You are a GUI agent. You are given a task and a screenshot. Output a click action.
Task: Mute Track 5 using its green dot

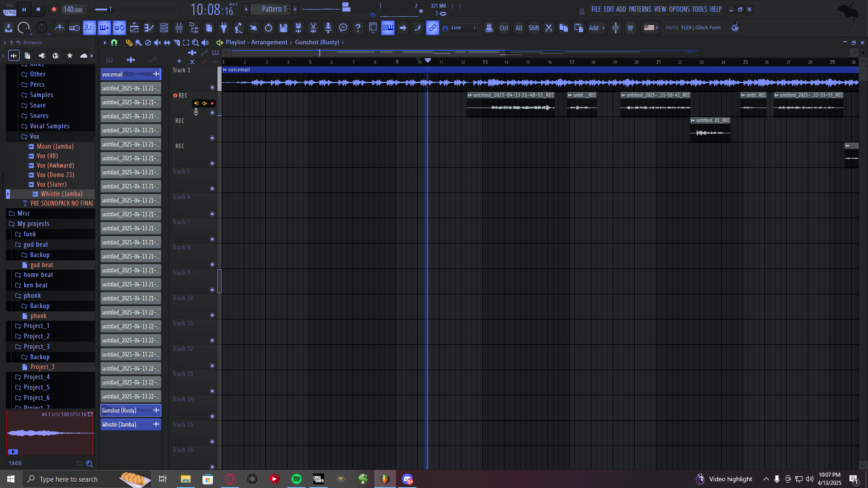click(212, 189)
